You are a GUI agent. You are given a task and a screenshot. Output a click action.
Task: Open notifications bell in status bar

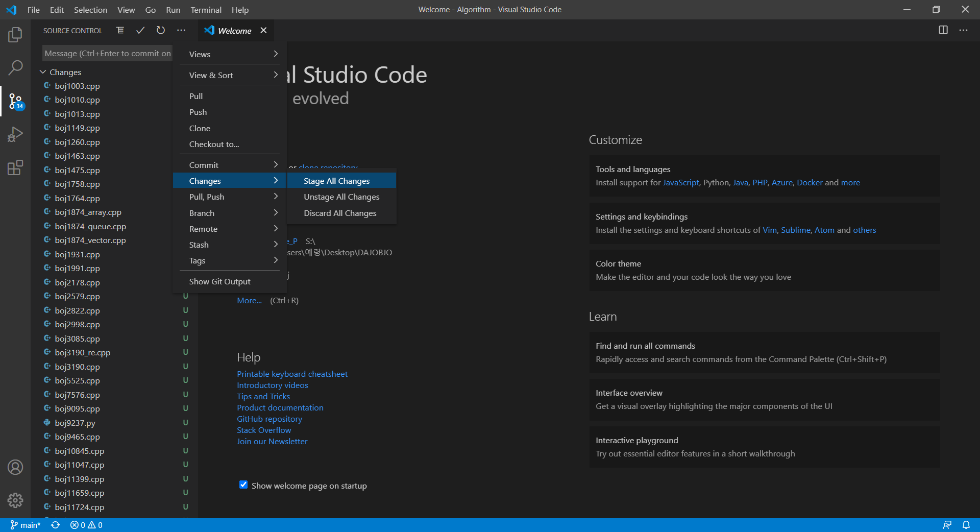click(x=966, y=525)
